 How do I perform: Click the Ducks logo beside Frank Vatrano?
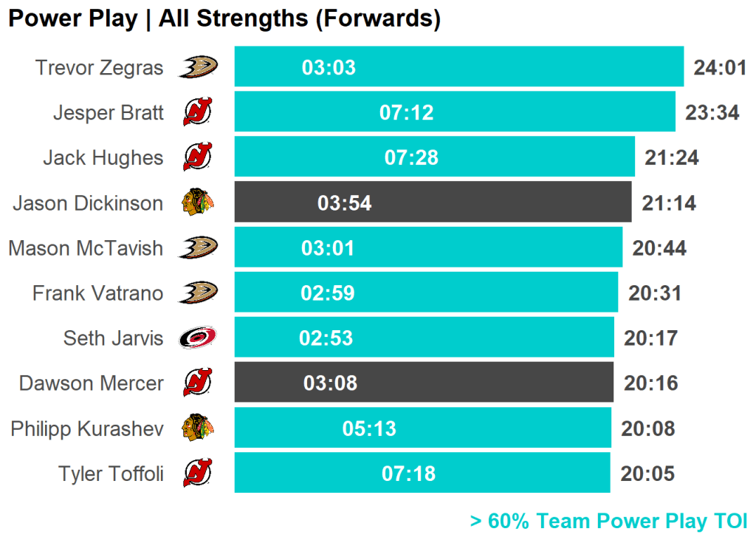coord(198,293)
